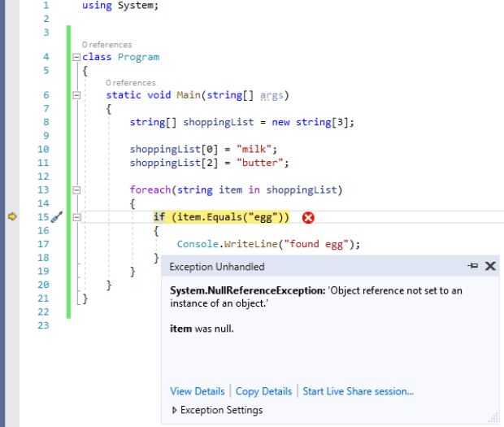Pin the Exception Unhandled popup

click(x=473, y=266)
